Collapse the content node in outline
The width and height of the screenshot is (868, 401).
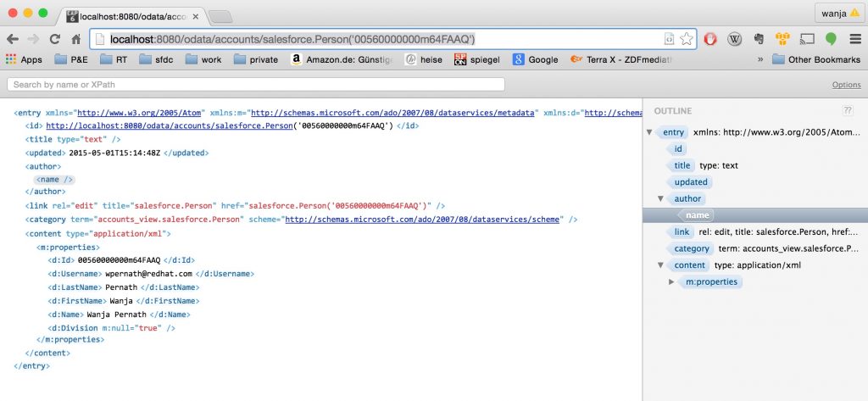[x=659, y=265]
